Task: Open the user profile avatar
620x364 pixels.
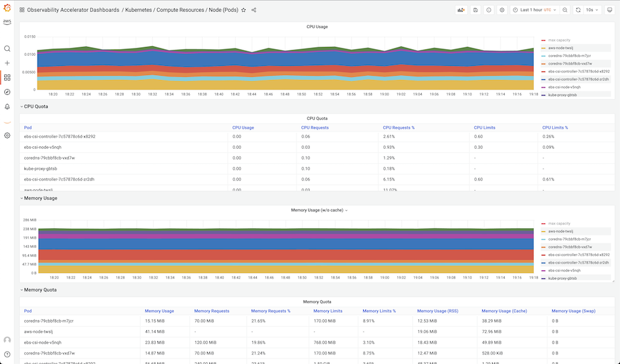Action: 7,340
